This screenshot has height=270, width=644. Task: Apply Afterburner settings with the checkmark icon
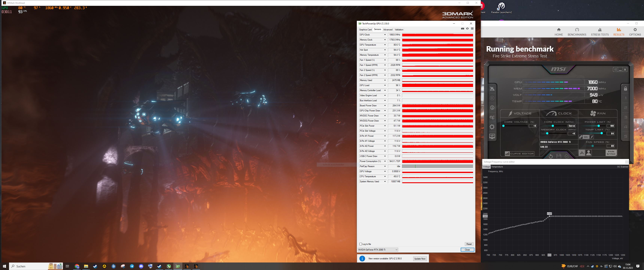[x=567, y=156]
